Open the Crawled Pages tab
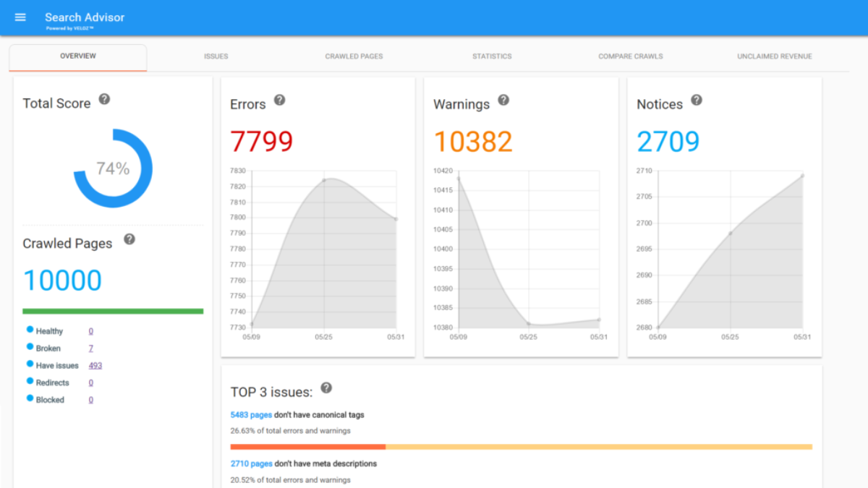The width and height of the screenshot is (868, 488). (354, 56)
